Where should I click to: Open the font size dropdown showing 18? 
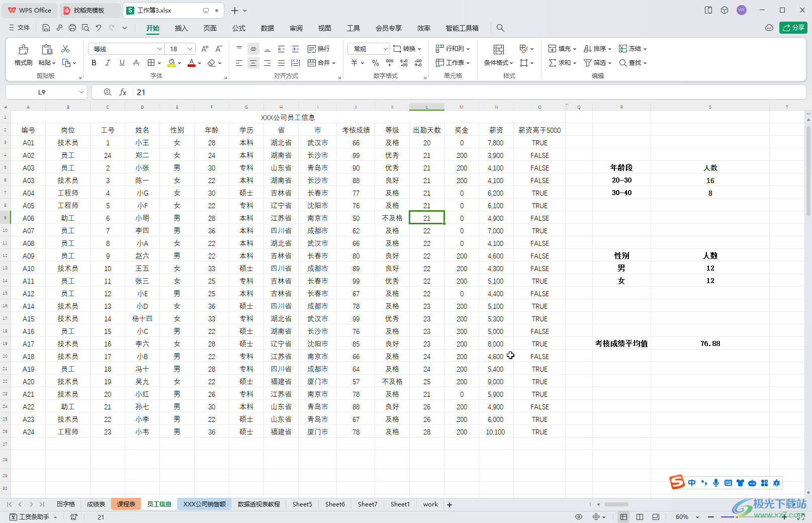coord(190,49)
